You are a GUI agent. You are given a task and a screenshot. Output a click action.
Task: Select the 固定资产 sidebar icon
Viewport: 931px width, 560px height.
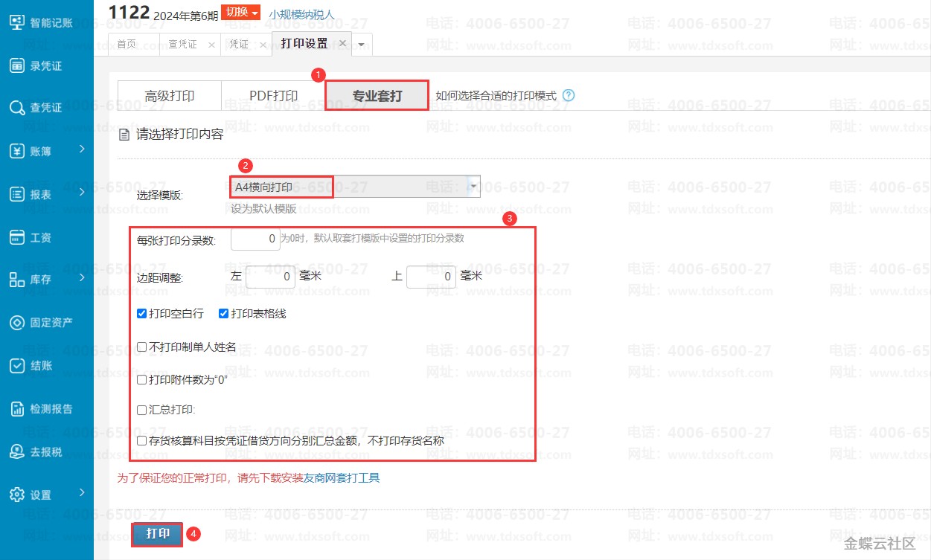tap(17, 323)
